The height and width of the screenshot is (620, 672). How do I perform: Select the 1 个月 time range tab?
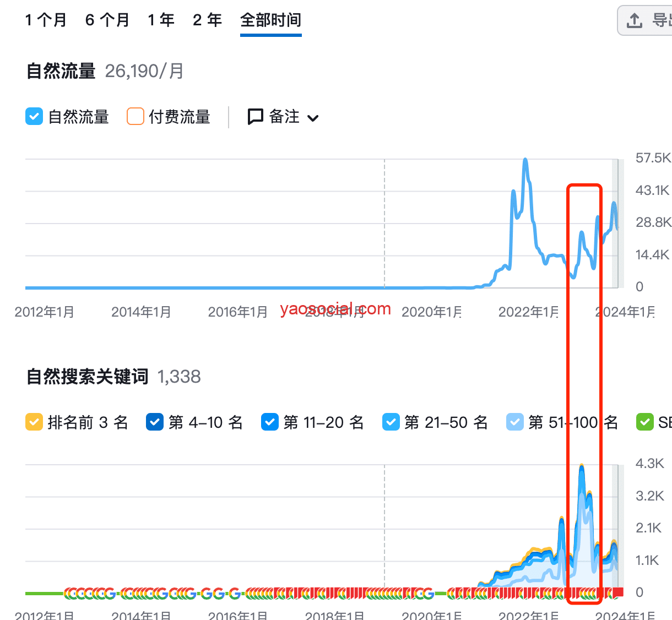pyautogui.click(x=46, y=20)
